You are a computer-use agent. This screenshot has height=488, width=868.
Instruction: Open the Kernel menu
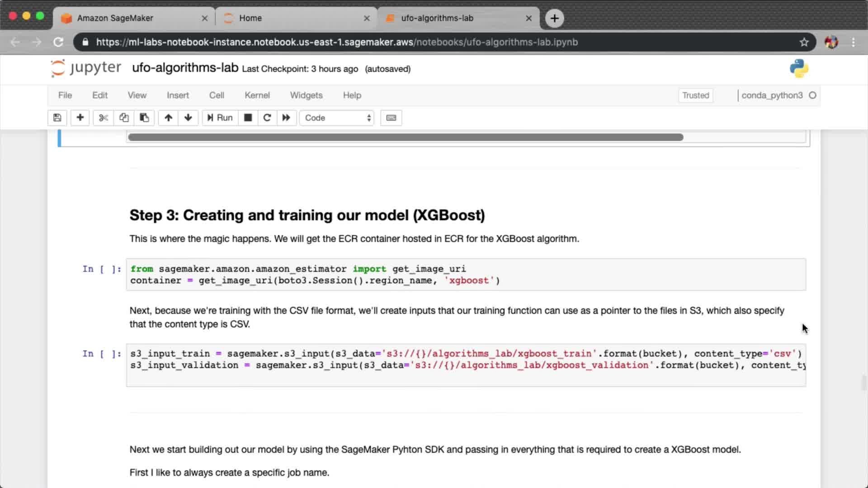(x=257, y=95)
